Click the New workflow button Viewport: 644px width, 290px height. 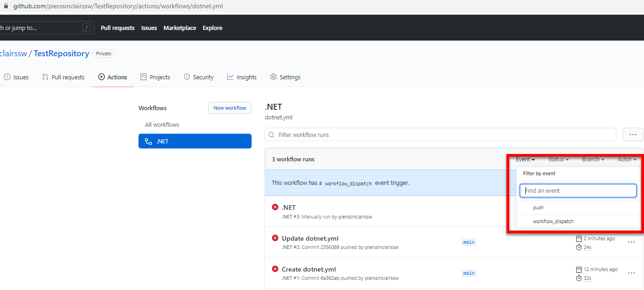click(230, 108)
